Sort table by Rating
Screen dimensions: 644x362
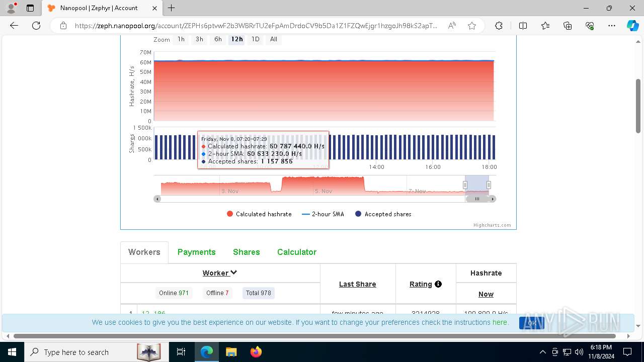421,284
